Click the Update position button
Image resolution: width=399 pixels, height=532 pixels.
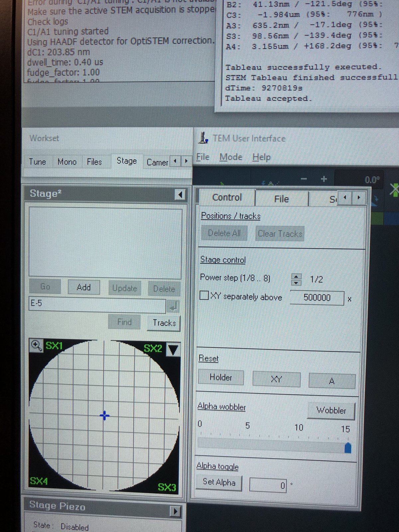tap(124, 288)
